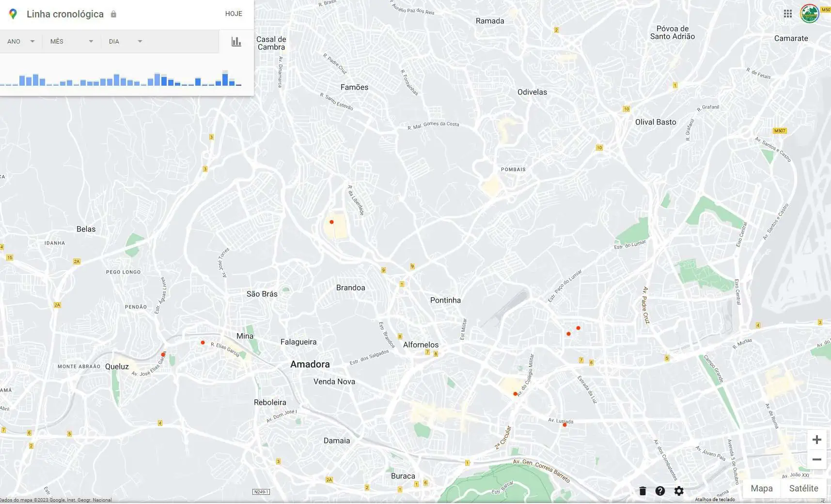
Task: Click the lock icon beside Linha cronológica
Action: [x=113, y=14]
